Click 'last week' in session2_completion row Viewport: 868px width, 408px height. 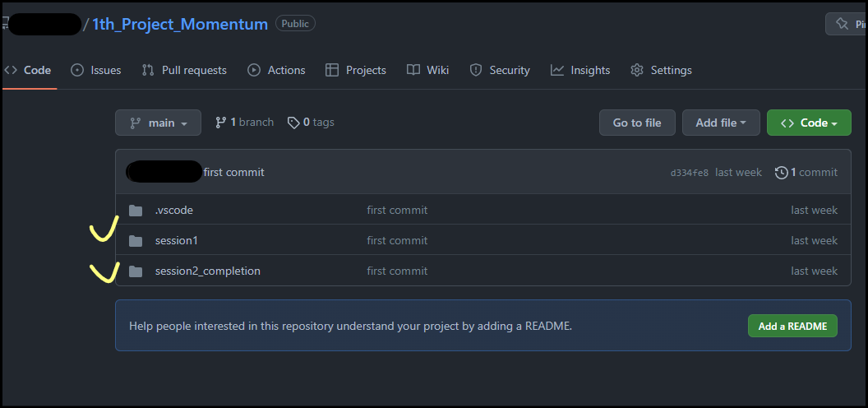(815, 271)
